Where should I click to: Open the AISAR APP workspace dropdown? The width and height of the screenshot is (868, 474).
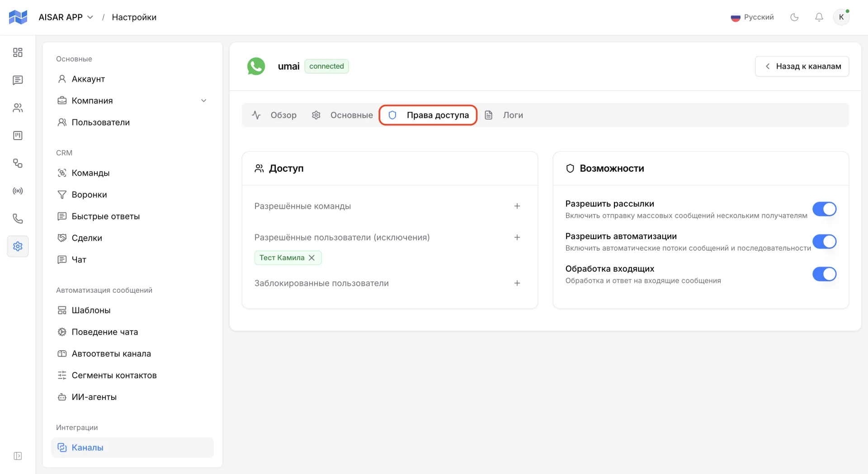point(66,17)
